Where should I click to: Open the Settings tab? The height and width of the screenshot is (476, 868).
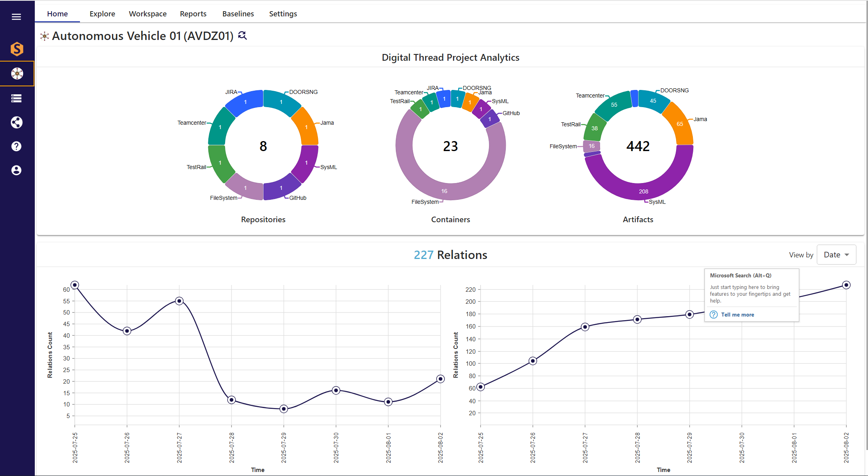click(283, 14)
